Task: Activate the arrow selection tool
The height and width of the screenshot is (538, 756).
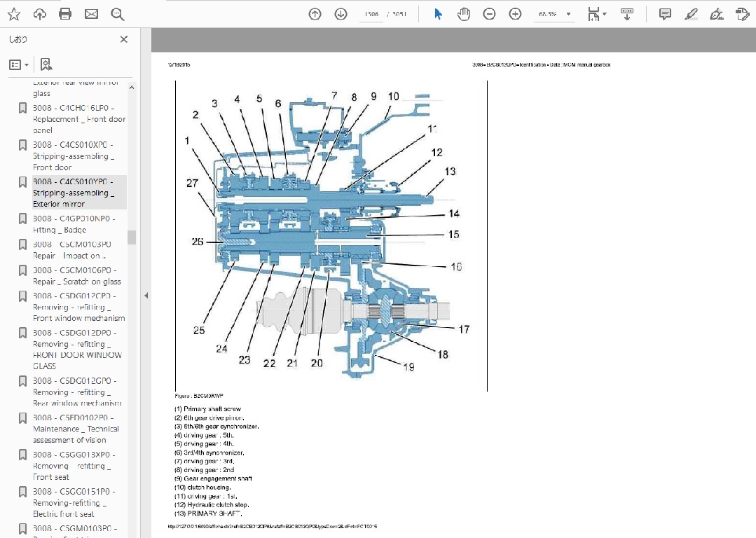Action: click(x=438, y=14)
